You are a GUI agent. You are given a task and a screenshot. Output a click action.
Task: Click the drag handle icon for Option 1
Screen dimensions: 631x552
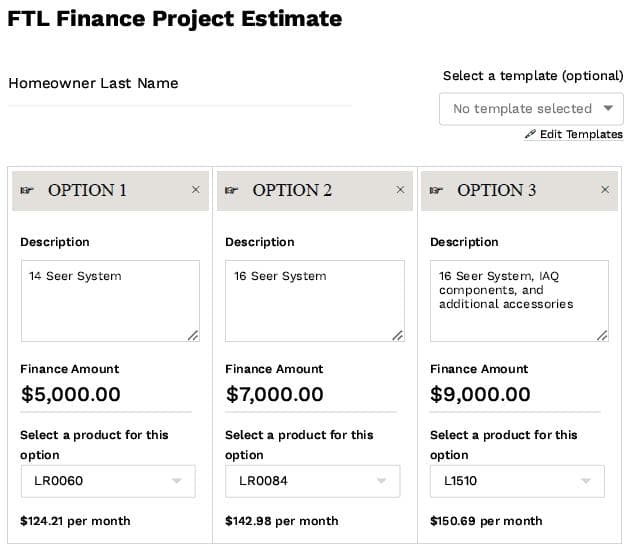pyautogui.click(x=27, y=190)
